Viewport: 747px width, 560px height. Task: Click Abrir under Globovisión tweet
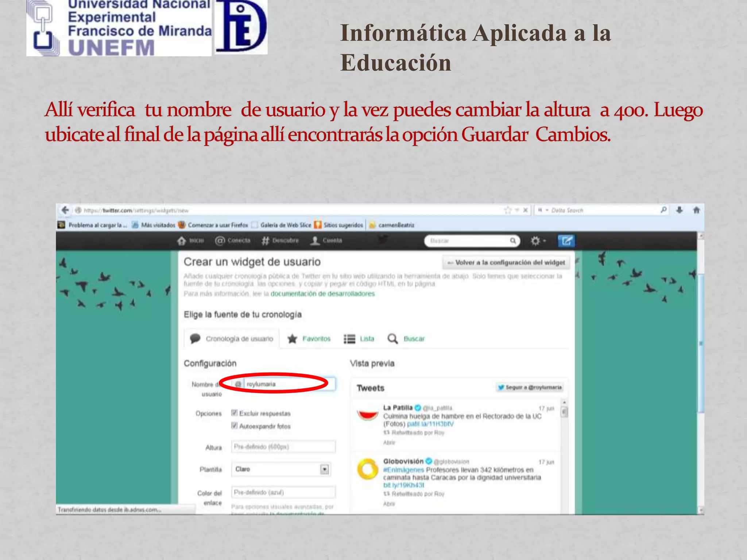[389, 504]
